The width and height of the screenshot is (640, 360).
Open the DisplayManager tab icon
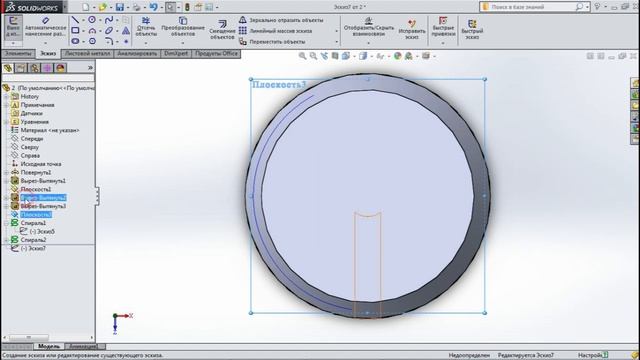click(60, 68)
